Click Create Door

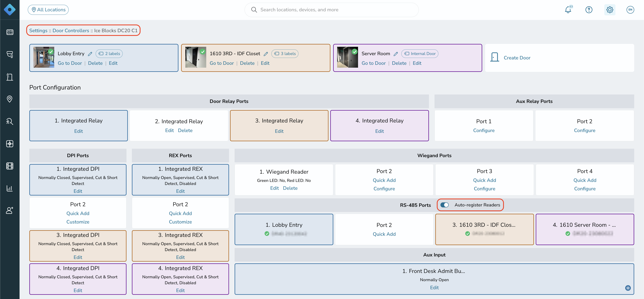tap(517, 58)
